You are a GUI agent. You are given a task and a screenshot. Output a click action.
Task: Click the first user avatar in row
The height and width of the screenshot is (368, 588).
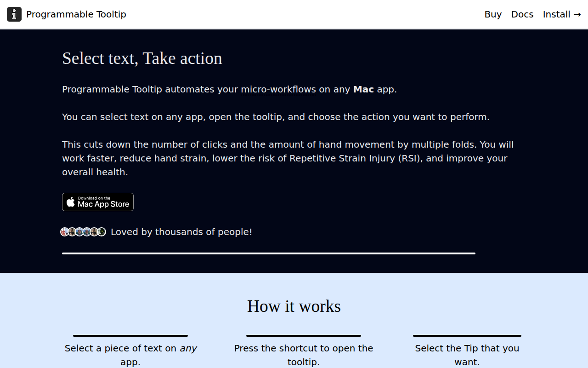(65, 232)
